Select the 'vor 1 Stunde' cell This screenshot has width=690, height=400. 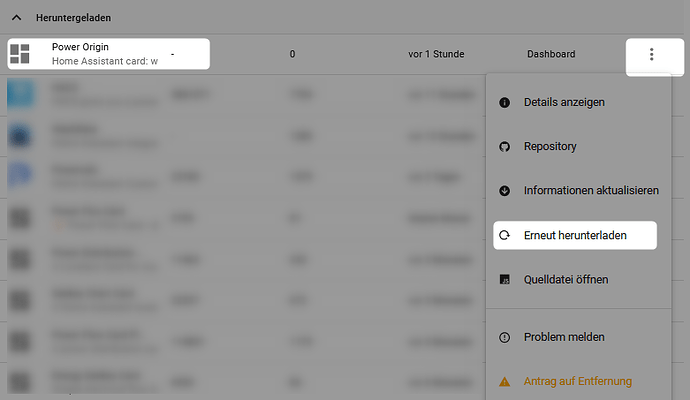click(x=436, y=54)
